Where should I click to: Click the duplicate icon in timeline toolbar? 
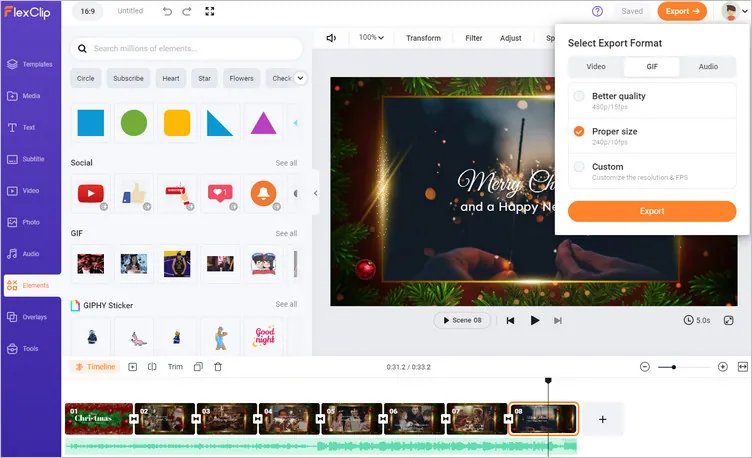coord(198,367)
